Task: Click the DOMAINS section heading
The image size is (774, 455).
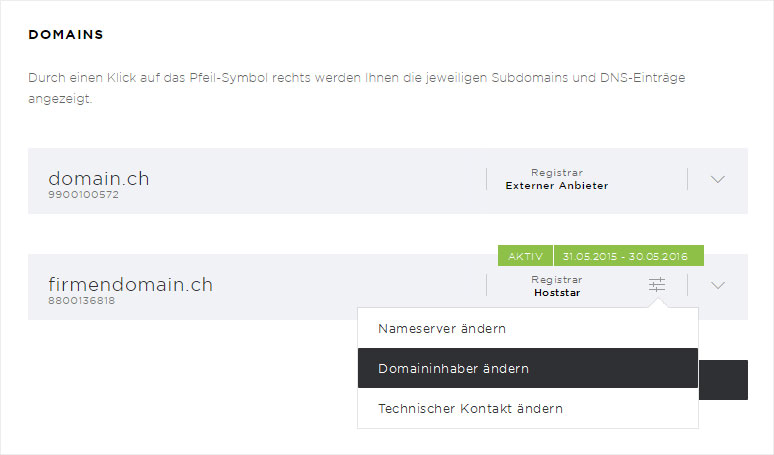Action: (66, 35)
